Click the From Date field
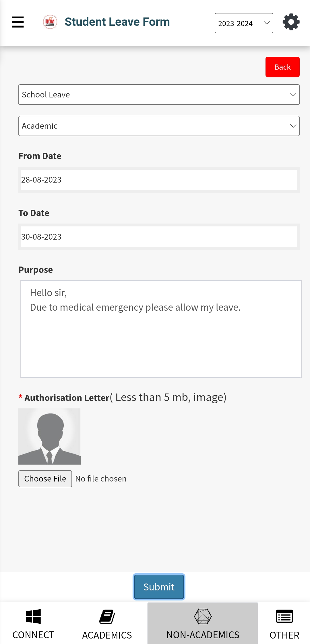The width and height of the screenshot is (310, 644). coord(159,180)
